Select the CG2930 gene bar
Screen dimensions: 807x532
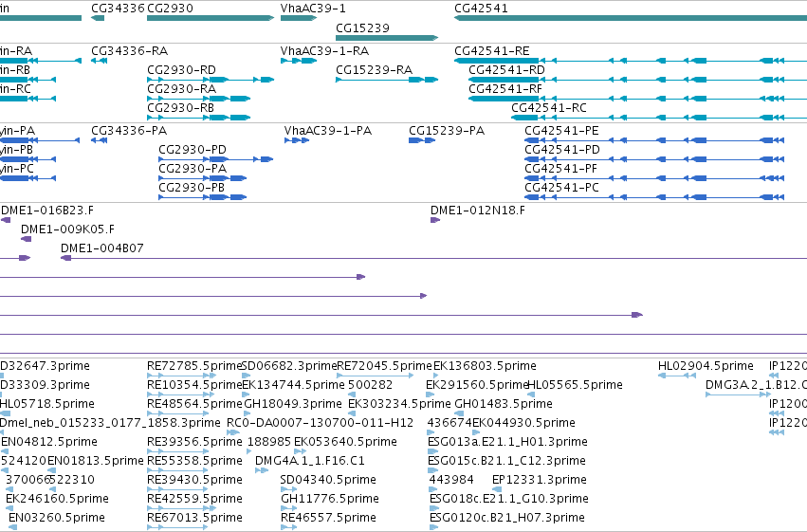pyautogui.click(x=211, y=18)
